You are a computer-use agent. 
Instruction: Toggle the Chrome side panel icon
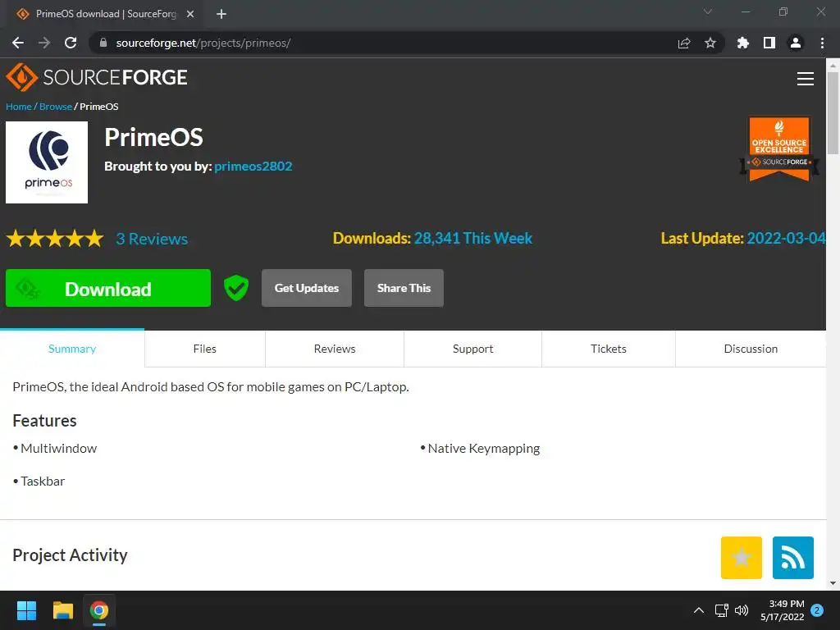pos(769,43)
